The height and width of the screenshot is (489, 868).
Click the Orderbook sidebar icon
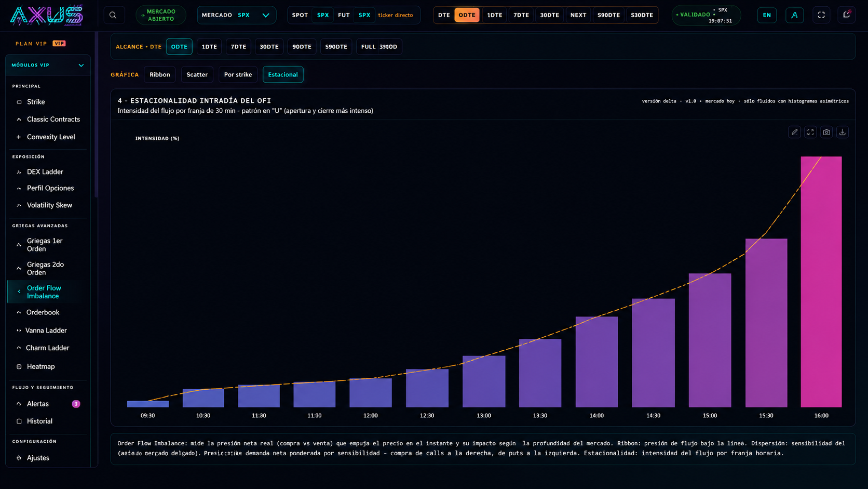(x=19, y=312)
